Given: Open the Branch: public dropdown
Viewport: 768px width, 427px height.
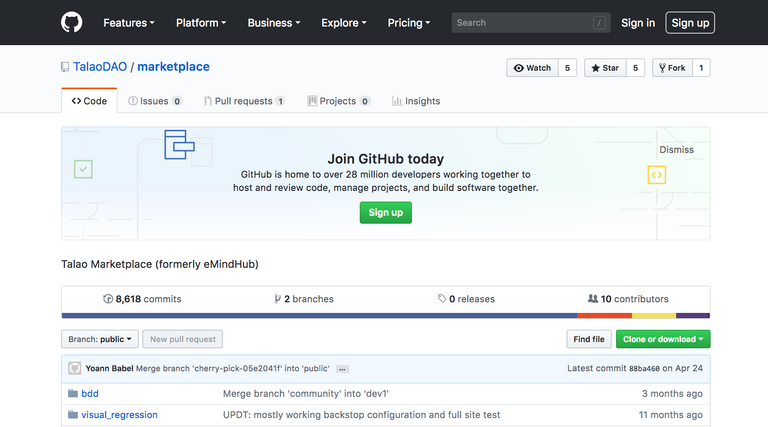Looking at the screenshot, I should point(100,339).
